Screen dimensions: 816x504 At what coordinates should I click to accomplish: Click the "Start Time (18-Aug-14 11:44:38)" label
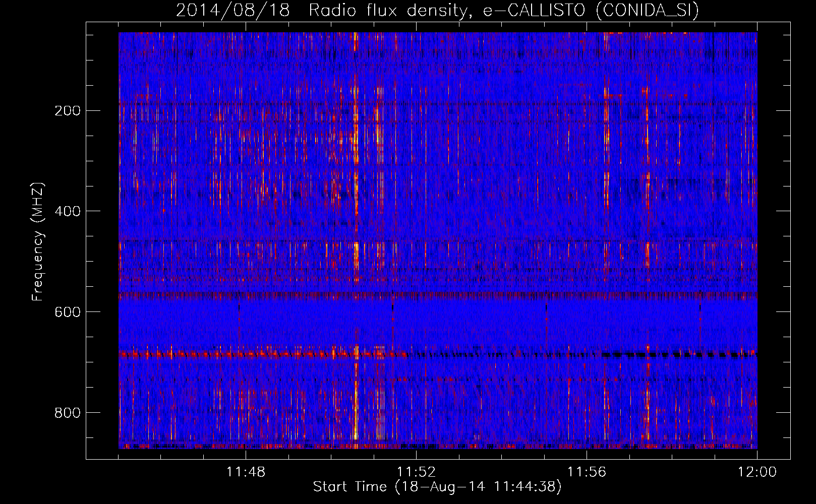tap(437, 487)
